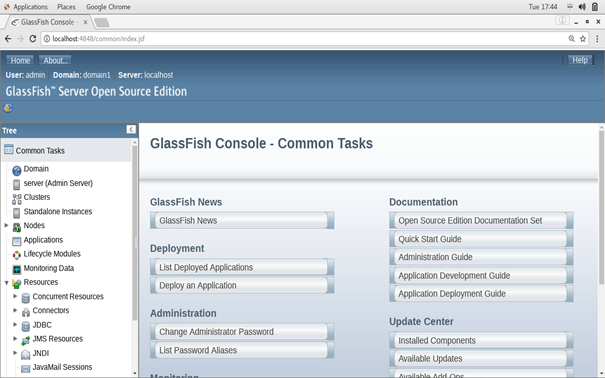Click the Clusters icon in tree
This screenshot has height=378, width=605.
(x=17, y=199)
